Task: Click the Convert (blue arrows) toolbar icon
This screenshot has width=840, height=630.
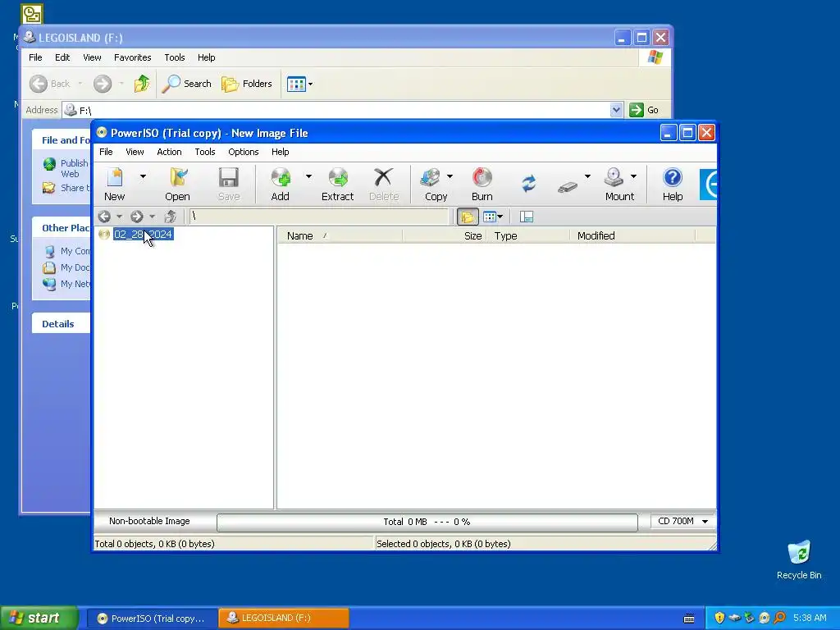Action: pos(529,184)
